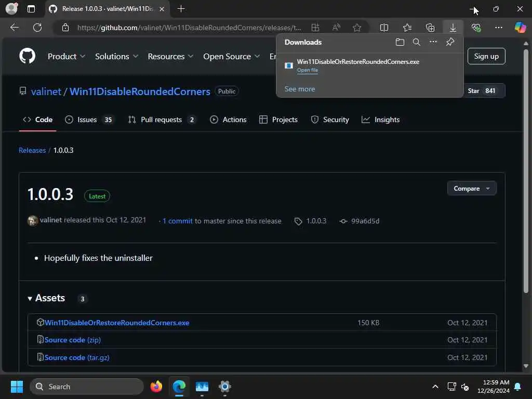Open the notification bell in taskbar

coord(517,387)
